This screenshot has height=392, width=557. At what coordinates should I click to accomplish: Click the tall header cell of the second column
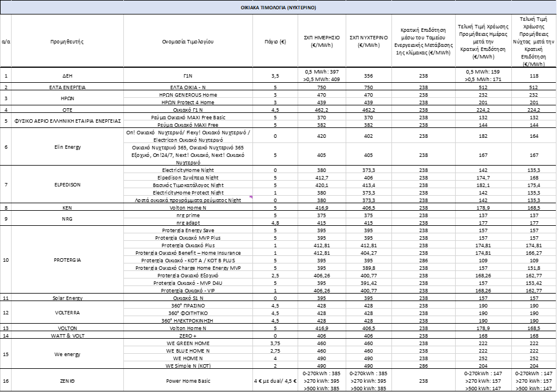tap(67, 41)
